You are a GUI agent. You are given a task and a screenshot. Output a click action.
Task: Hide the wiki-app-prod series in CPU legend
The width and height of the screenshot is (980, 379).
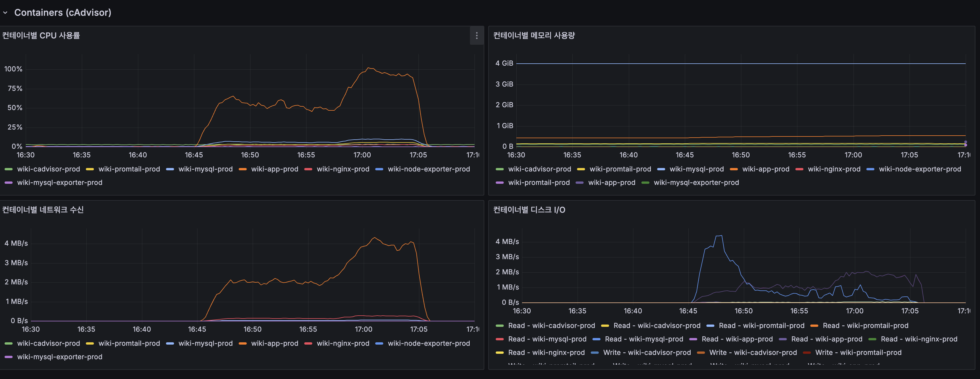coord(275,169)
